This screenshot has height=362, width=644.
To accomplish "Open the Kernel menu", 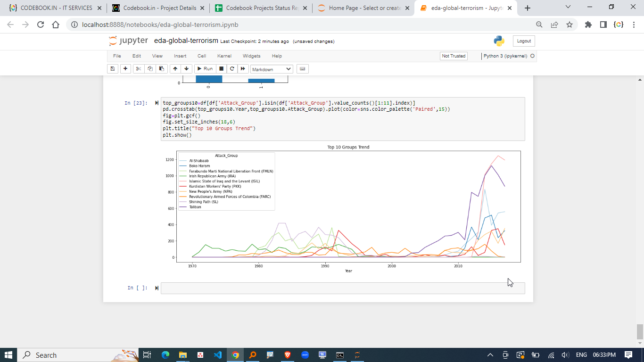I will click(224, 56).
